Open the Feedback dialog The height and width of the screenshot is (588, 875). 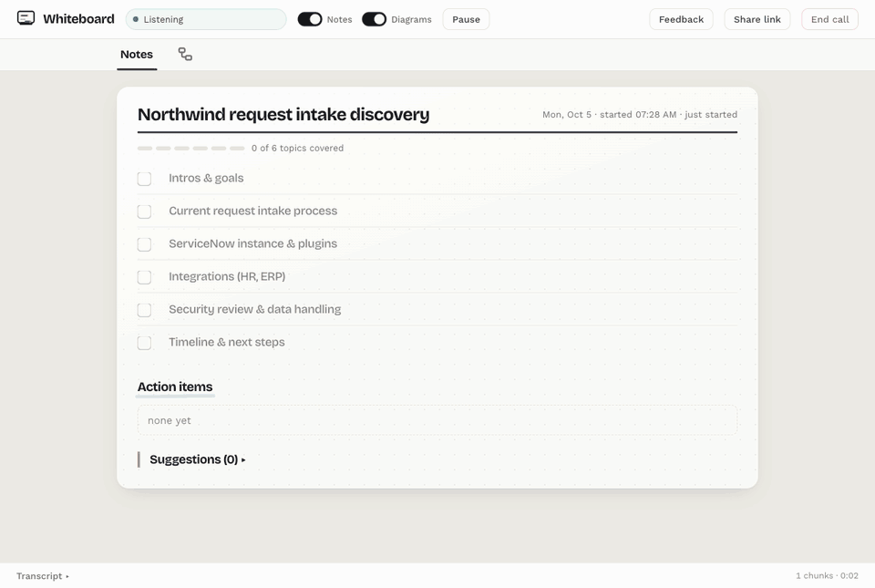point(681,19)
